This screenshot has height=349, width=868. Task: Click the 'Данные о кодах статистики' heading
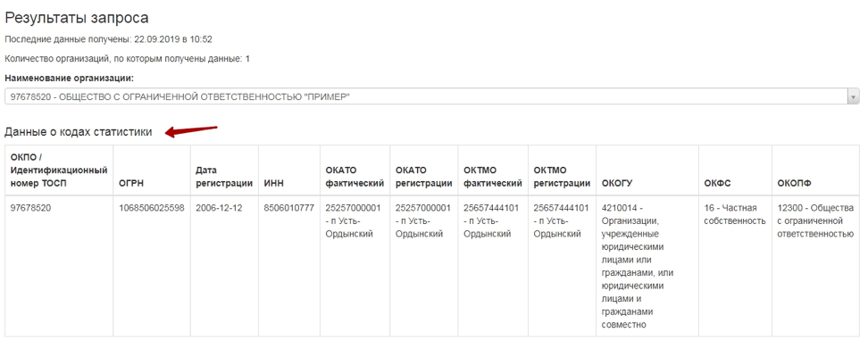(x=78, y=131)
